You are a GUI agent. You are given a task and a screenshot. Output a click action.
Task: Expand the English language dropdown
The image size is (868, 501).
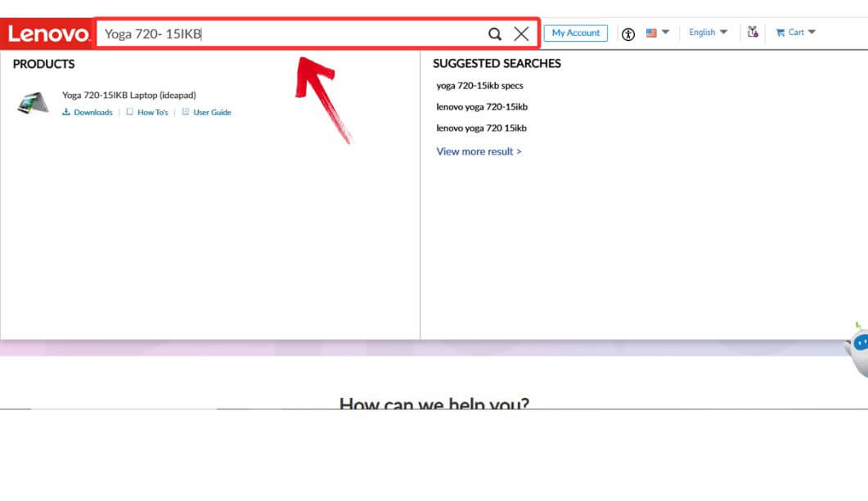coord(708,33)
